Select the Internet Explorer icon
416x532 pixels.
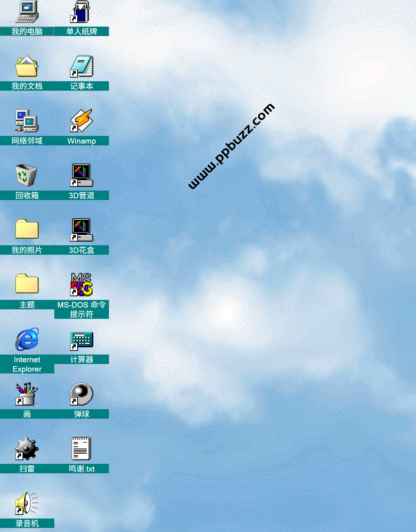pyautogui.click(x=27, y=340)
